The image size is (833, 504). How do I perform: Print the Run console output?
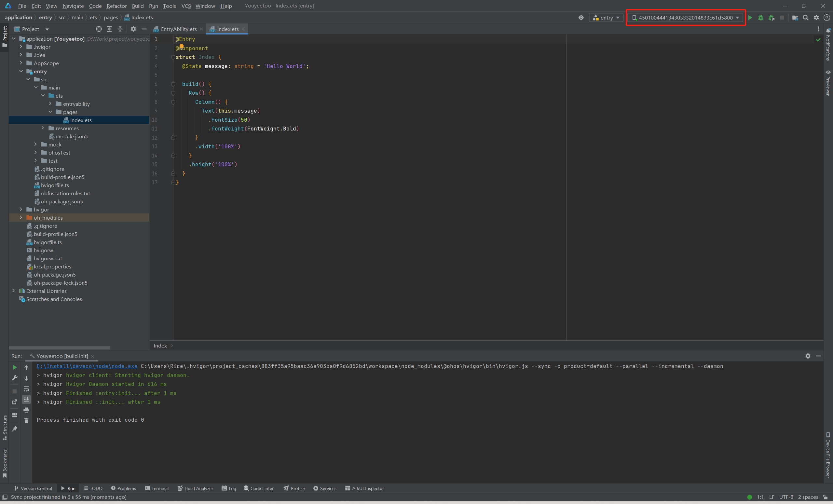click(x=26, y=410)
